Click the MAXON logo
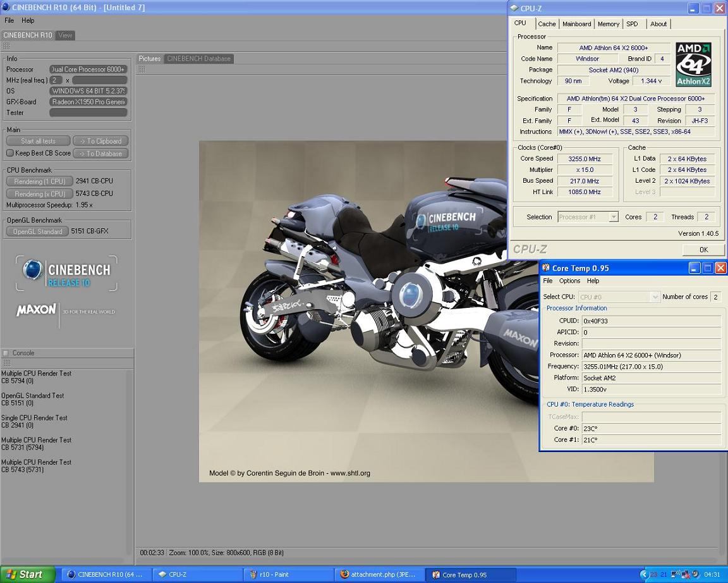728x583 pixels. tap(36, 310)
